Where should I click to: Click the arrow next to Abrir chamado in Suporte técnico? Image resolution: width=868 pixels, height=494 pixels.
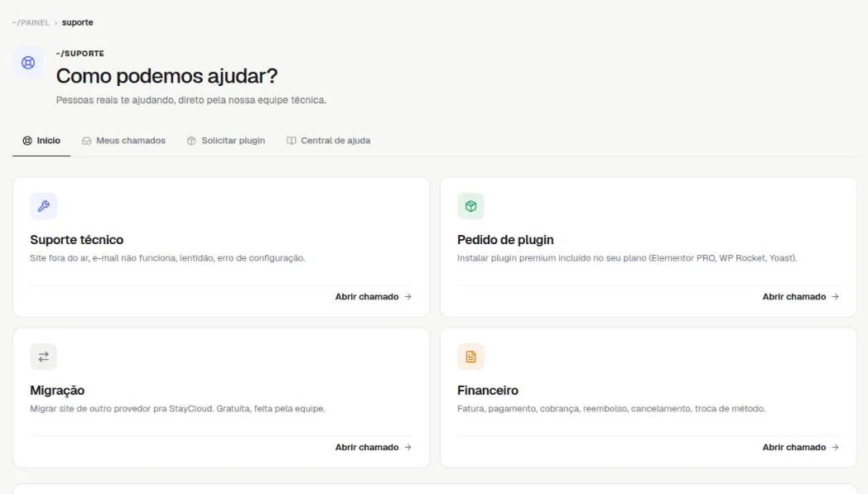tap(408, 296)
